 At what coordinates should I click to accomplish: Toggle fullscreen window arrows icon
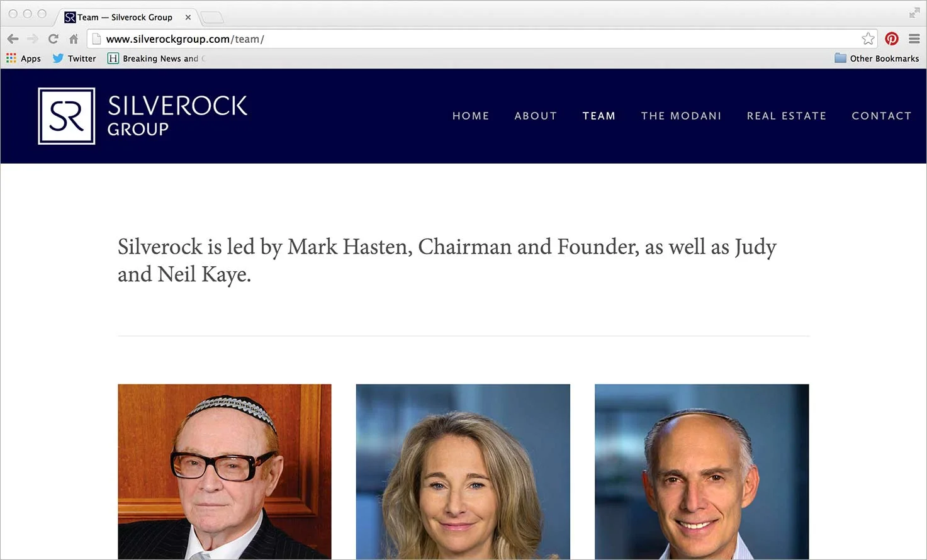(914, 13)
